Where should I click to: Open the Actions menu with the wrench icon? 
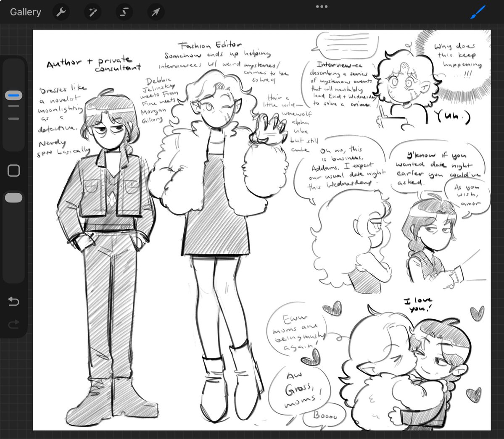pyautogui.click(x=61, y=12)
